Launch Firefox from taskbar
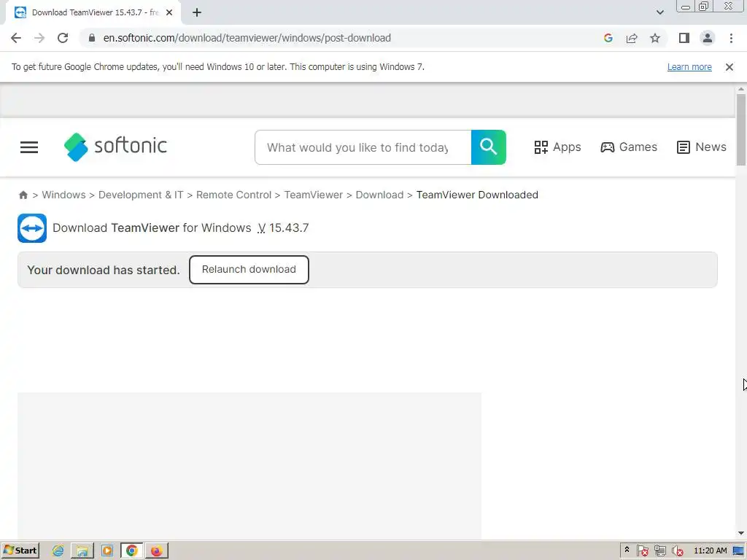This screenshot has width=747, height=560. pyautogui.click(x=156, y=551)
